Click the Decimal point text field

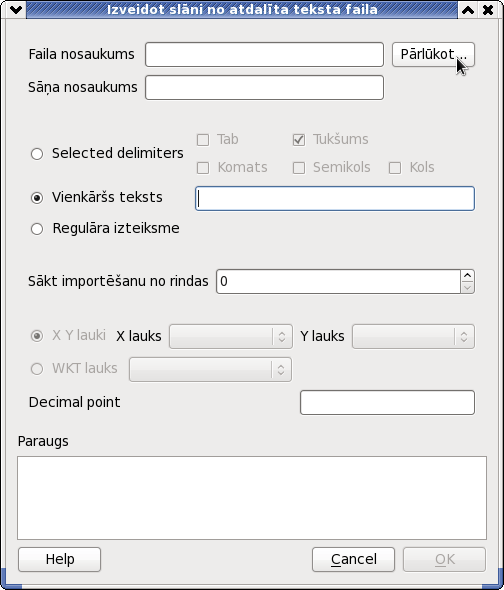coord(387,403)
